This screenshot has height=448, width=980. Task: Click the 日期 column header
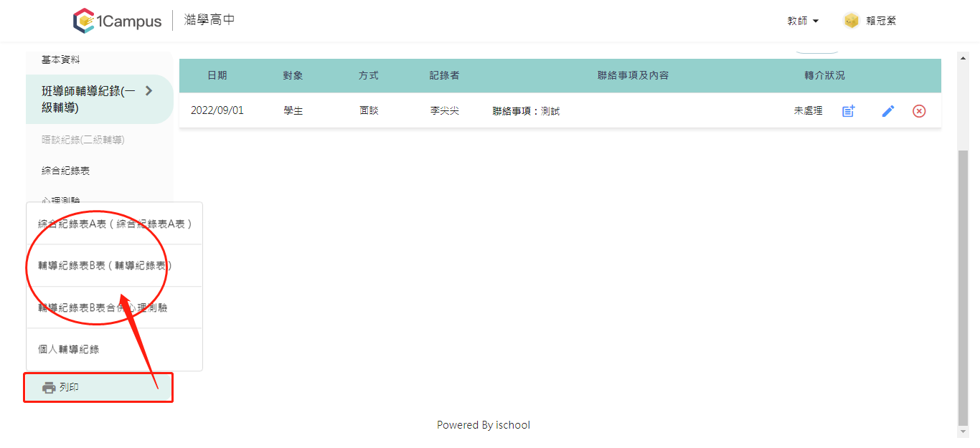pos(217,75)
